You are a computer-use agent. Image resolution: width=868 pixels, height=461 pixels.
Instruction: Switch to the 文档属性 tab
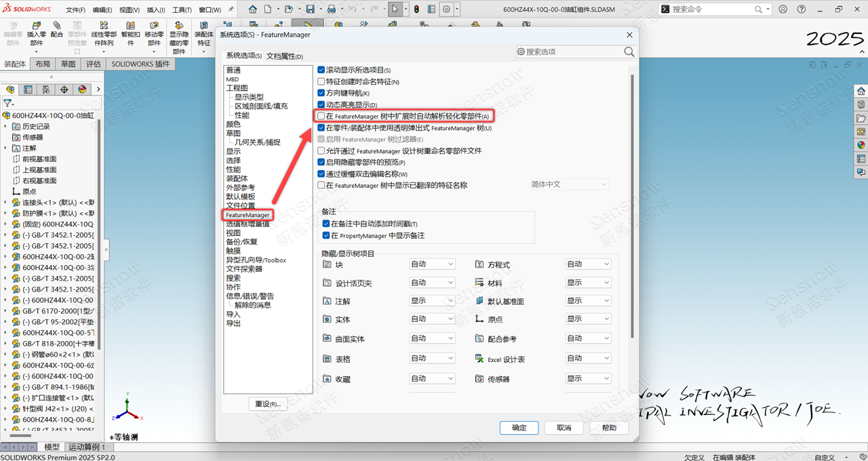[284, 56]
